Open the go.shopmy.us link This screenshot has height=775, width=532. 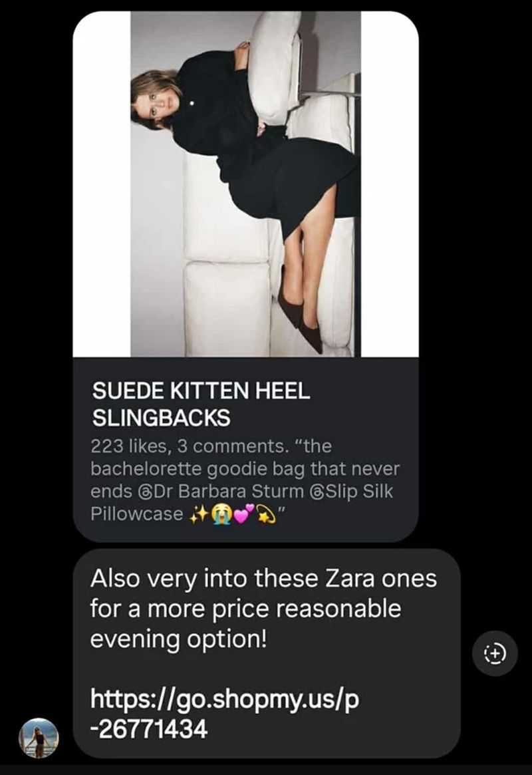coord(225,713)
